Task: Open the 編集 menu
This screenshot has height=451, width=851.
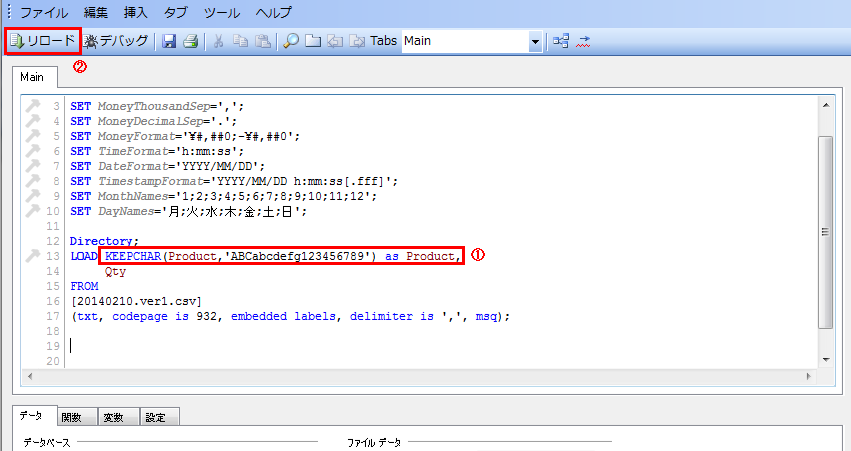Action: coord(96,12)
